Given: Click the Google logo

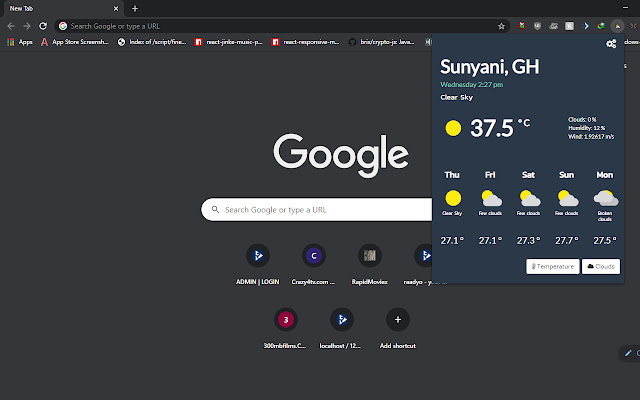Looking at the screenshot, I should tap(341, 155).
